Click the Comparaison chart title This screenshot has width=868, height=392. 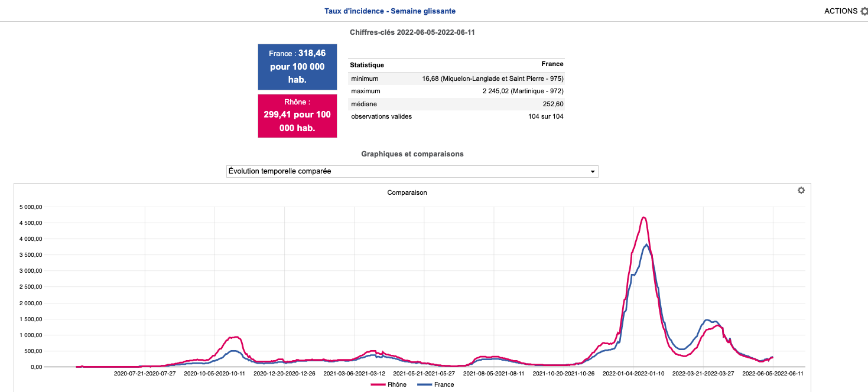407,192
